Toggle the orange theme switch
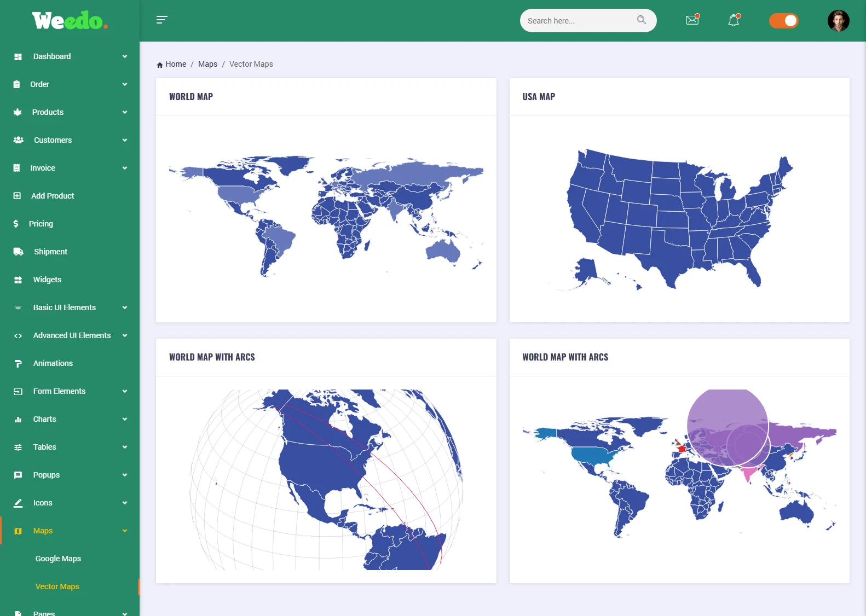This screenshot has width=866, height=616. pos(783,21)
